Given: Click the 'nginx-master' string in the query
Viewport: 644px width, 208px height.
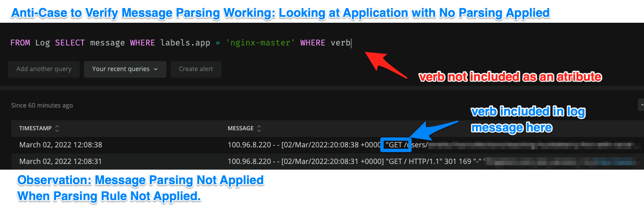Looking at the screenshot, I should [260, 43].
